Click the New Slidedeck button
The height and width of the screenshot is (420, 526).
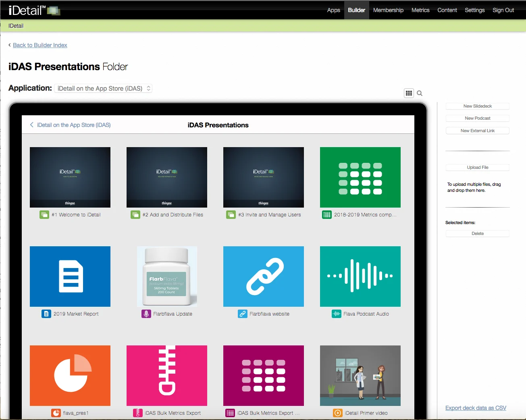click(478, 106)
